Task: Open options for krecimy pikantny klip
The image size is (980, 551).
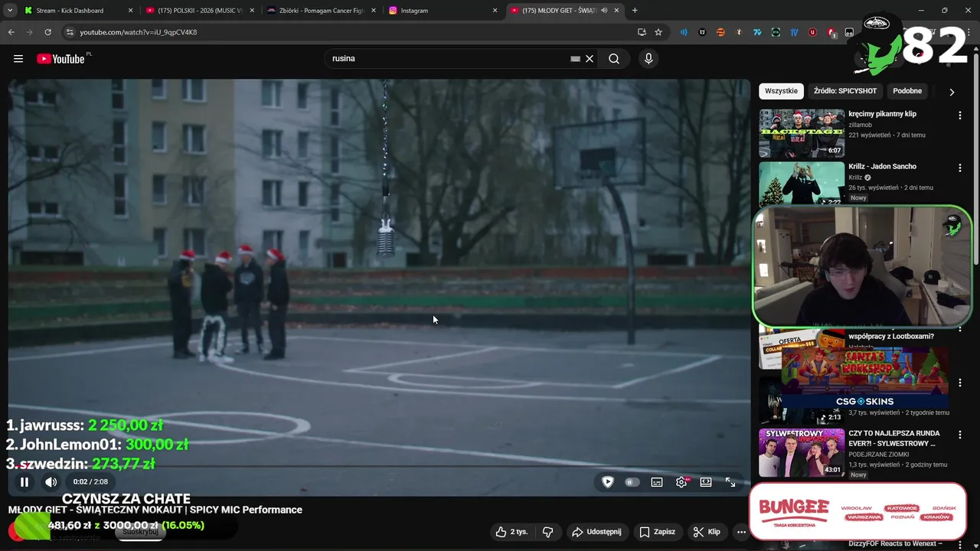Action: [x=959, y=116]
